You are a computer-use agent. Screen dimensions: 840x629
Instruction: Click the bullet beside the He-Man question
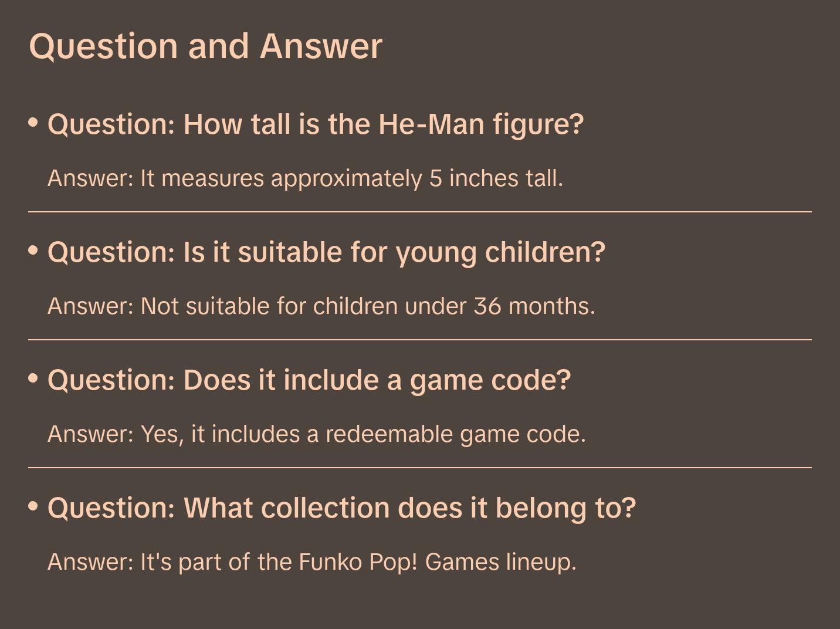(33, 123)
